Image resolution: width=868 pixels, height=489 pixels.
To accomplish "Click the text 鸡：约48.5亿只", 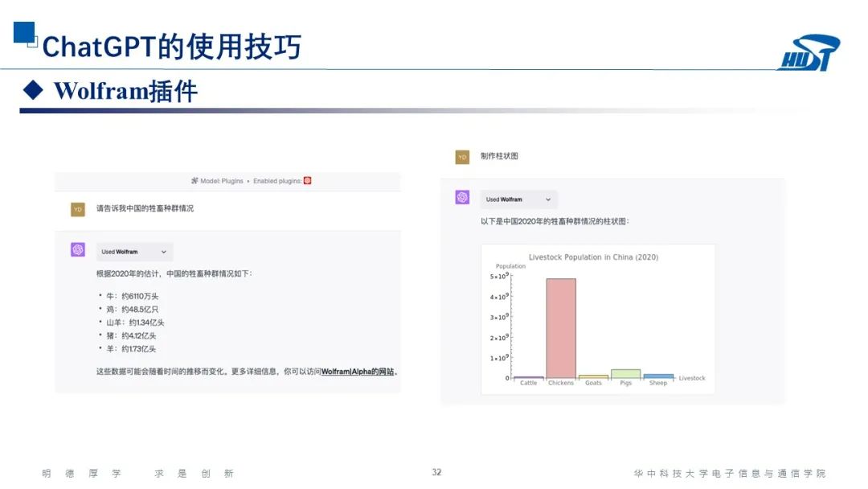I will pos(133,310).
